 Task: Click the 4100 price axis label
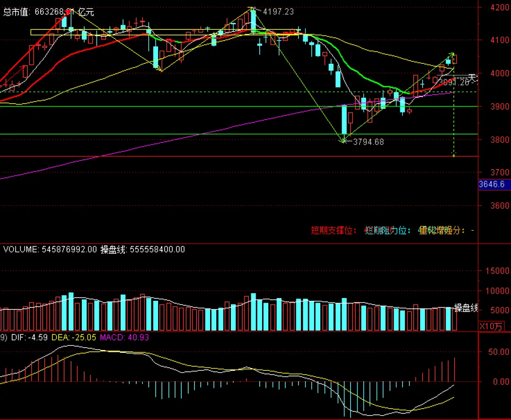pyautogui.click(x=500, y=40)
